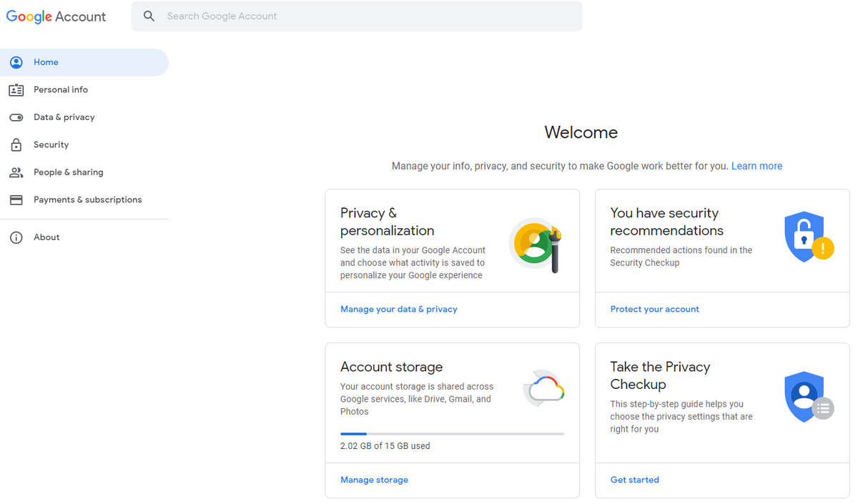This screenshot has width=858, height=504.
Task: Click the Security padlock icon in sidebar
Action: pos(16,145)
